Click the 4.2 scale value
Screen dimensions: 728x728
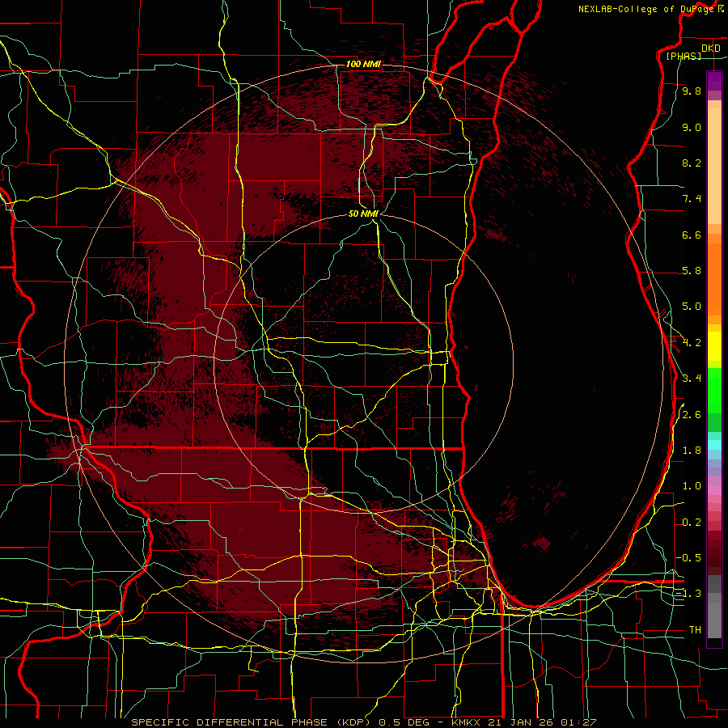tap(692, 343)
